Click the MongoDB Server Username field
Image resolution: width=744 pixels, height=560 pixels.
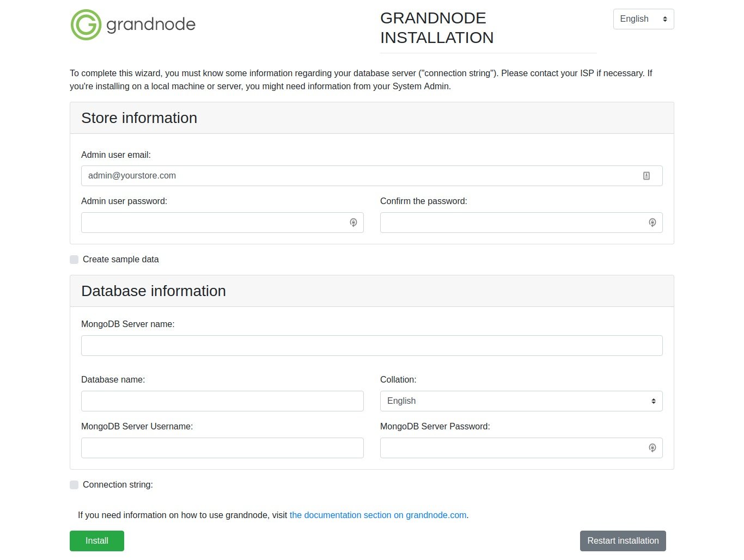[222, 448]
